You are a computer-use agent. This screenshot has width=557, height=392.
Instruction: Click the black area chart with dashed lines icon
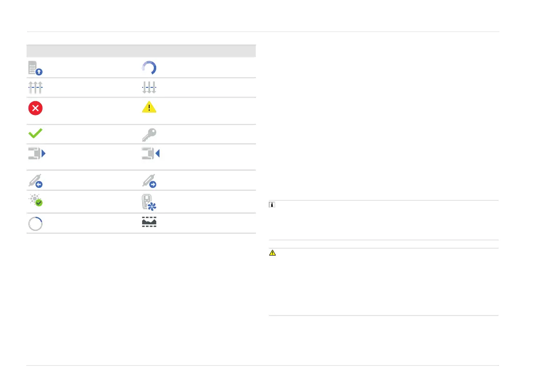pyautogui.click(x=149, y=223)
